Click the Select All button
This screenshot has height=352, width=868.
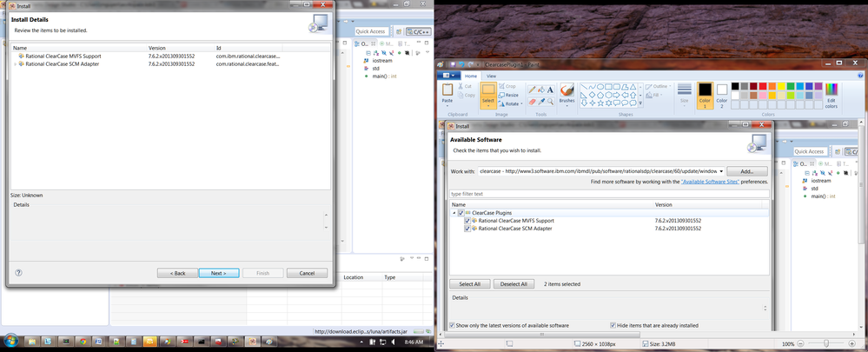(x=469, y=284)
